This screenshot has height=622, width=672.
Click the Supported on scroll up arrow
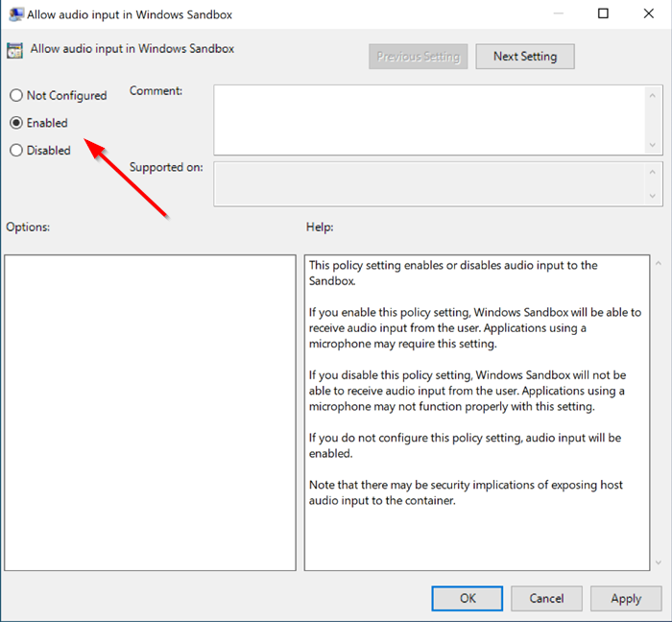pyautogui.click(x=652, y=172)
